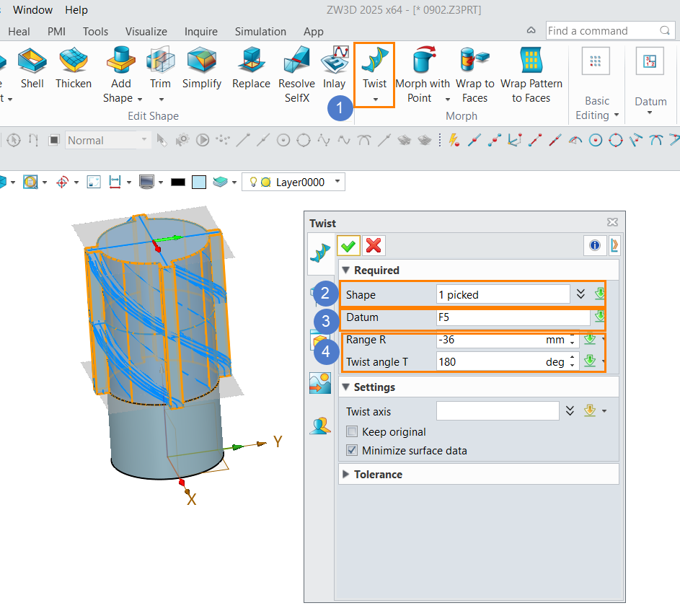Click the Twist angle T input field
Screen dimensions: 680x616
(x=490, y=362)
